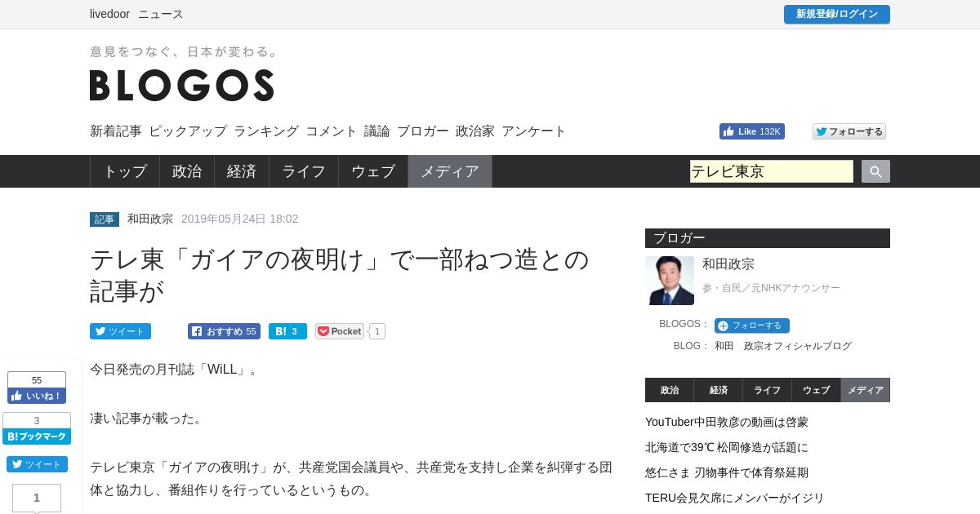Screen dimensions: 980x514
Task: Open ピックアップ in the sub navigation
Action: (x=188, y=131)
